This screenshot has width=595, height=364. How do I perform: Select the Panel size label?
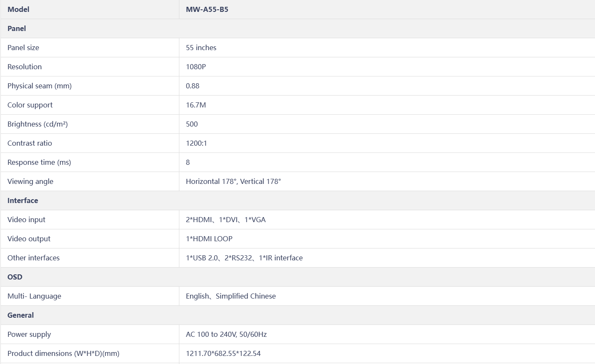[x=23, y=48]
